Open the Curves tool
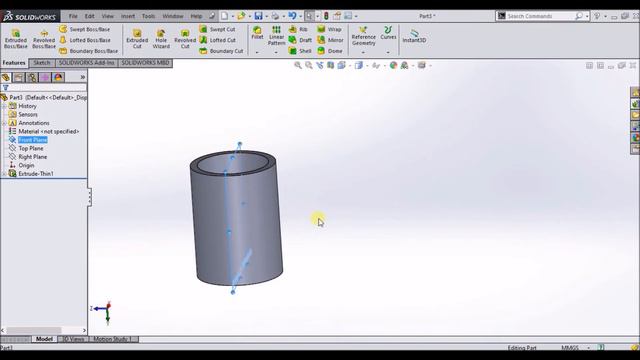 click(388, 33)
